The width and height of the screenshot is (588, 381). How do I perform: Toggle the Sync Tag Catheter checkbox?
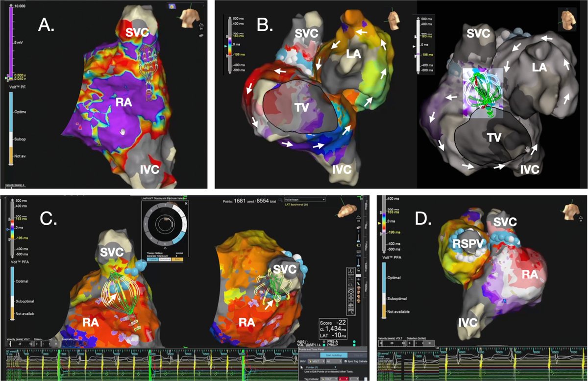pyautogui.click(x=345, y=361)
